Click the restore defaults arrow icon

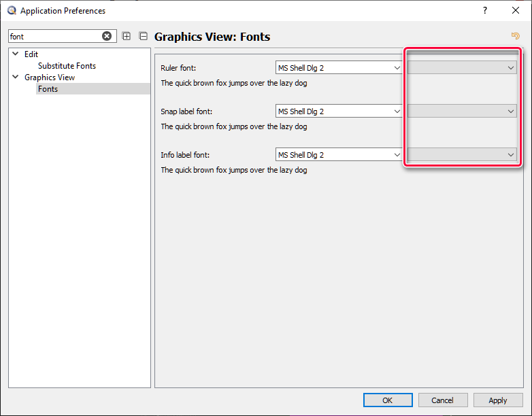pos(515,37)
